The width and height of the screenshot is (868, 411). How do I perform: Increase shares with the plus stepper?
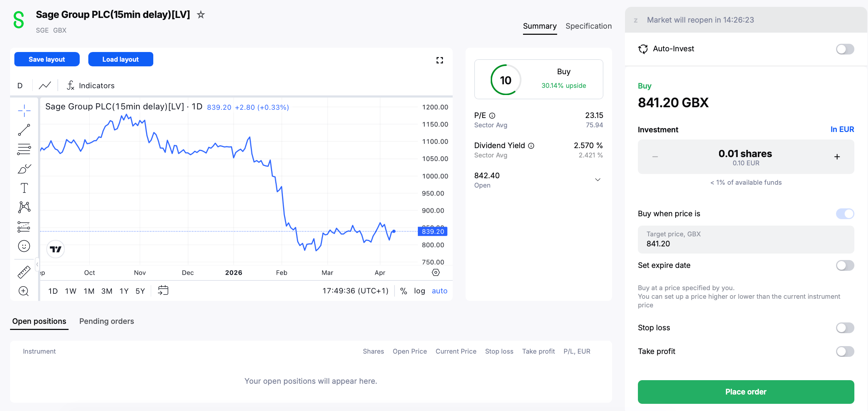(837, 157)
